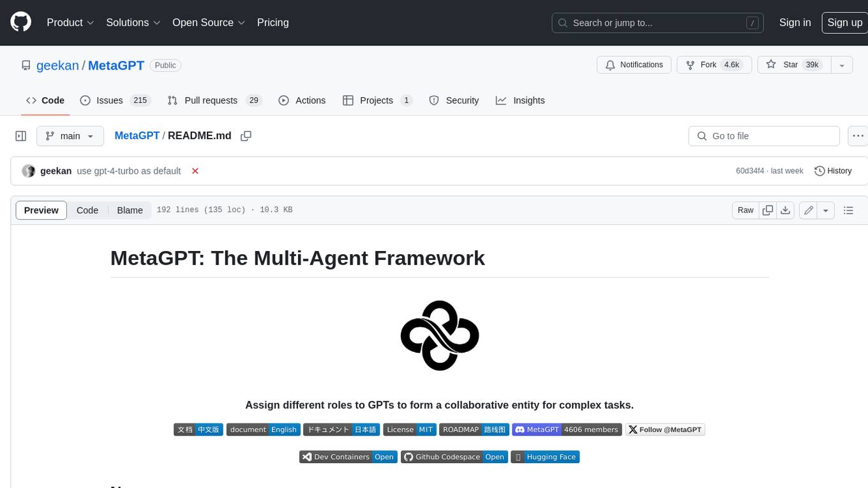Select the Preview view

click(41, 210)
